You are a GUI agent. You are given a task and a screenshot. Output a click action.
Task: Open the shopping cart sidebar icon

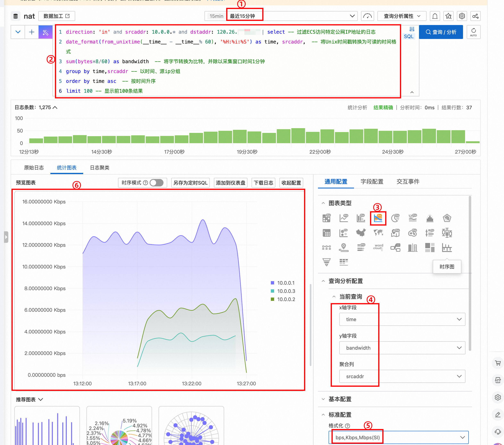pyautogui.click(x=498, y=363)
